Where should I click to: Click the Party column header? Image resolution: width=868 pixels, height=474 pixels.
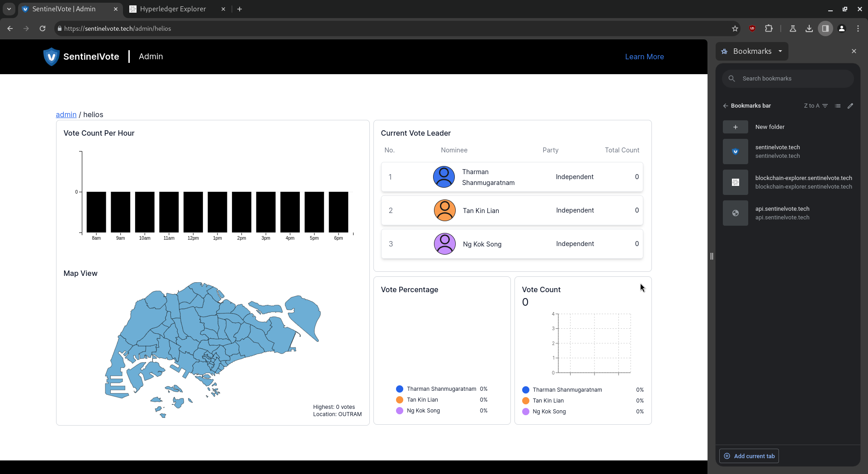[x=550, y=150]
